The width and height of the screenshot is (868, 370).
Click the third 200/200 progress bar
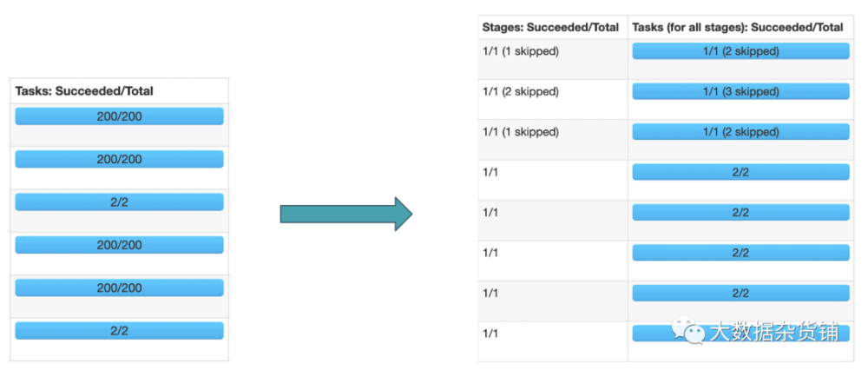coord(119,245)
